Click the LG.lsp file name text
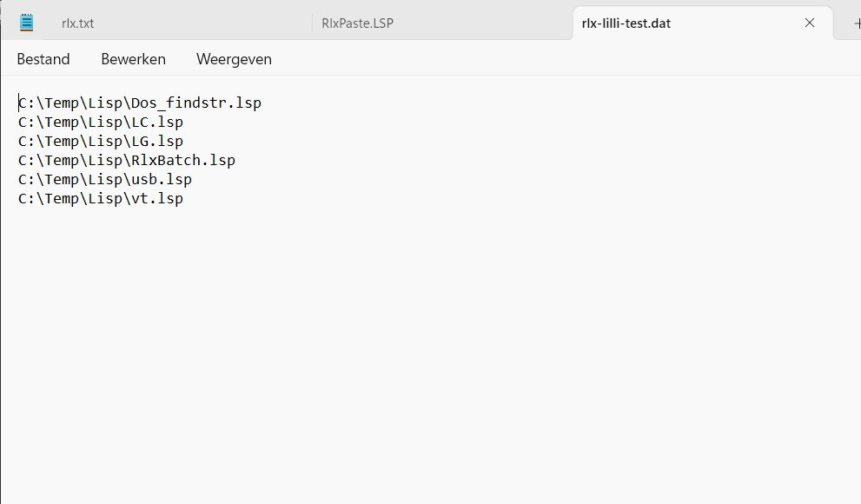This screenshot has height=504, width=861. click(x=157, y=141)
